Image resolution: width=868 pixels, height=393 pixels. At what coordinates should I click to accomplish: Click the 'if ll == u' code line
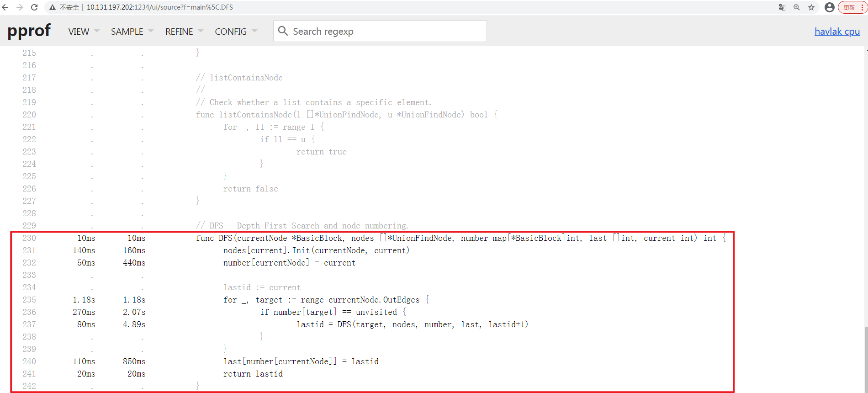point(287,139)
